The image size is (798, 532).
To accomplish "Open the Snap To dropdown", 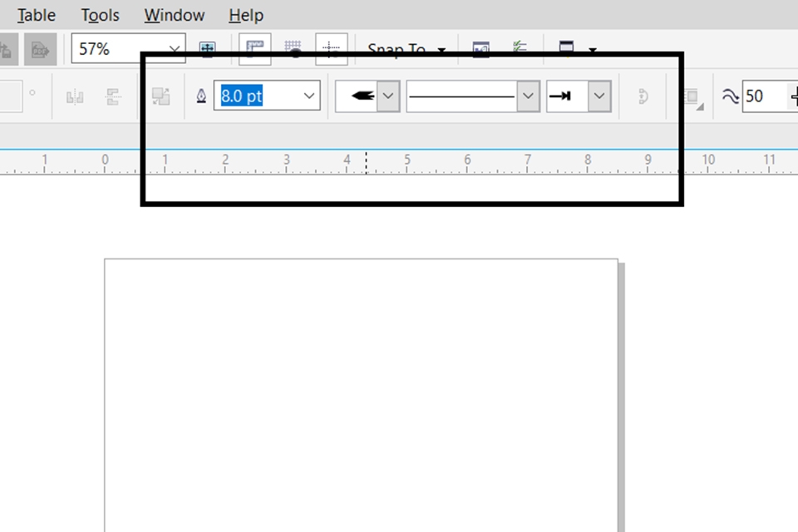I will 406,49.
